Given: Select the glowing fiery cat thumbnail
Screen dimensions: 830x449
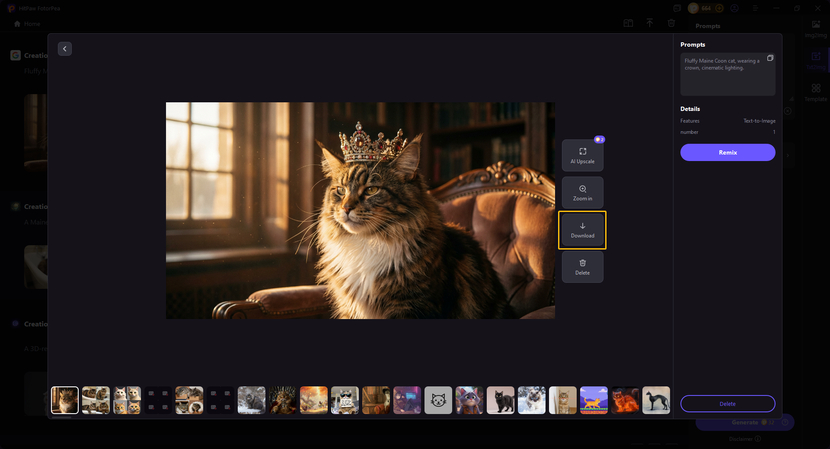Looking at the screenshot, I should pos(625,400).
